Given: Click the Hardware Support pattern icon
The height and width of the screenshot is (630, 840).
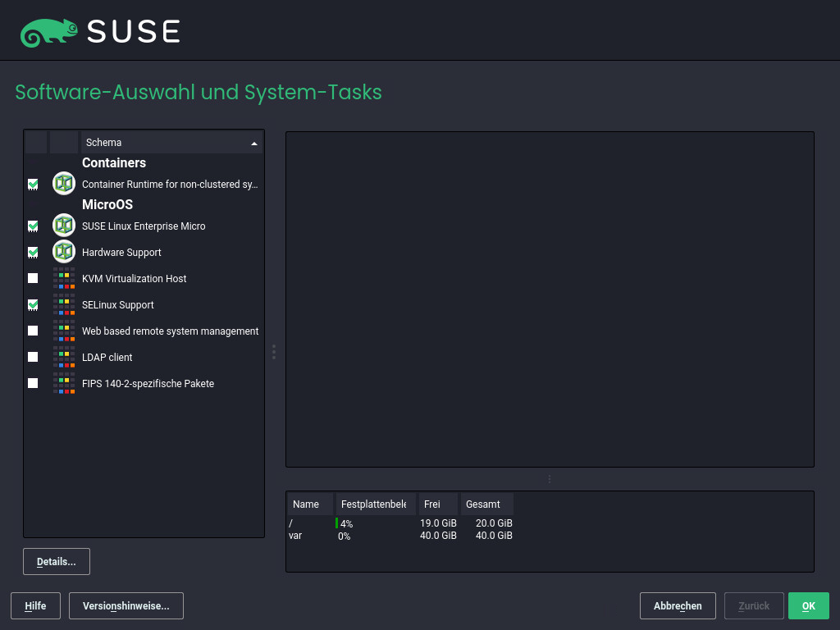Looking at the screenshot, I should pyautogui.click(x=64, y=252).
